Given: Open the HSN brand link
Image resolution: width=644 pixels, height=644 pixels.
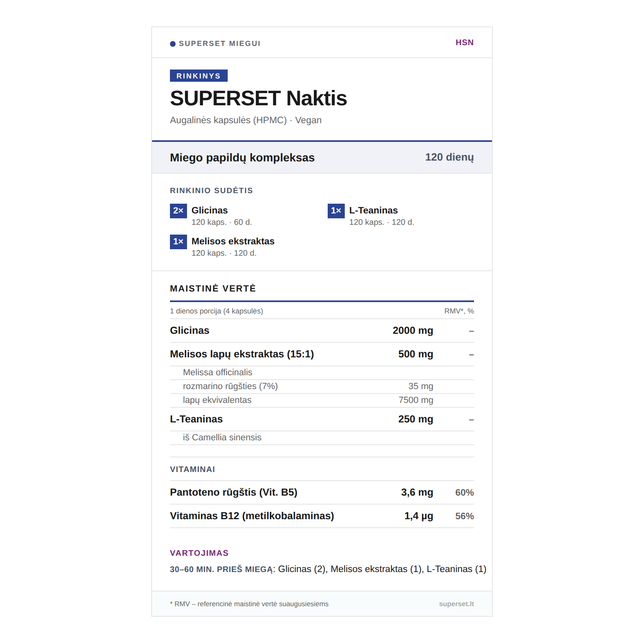Looking at the screenshot, I should 464,43.
